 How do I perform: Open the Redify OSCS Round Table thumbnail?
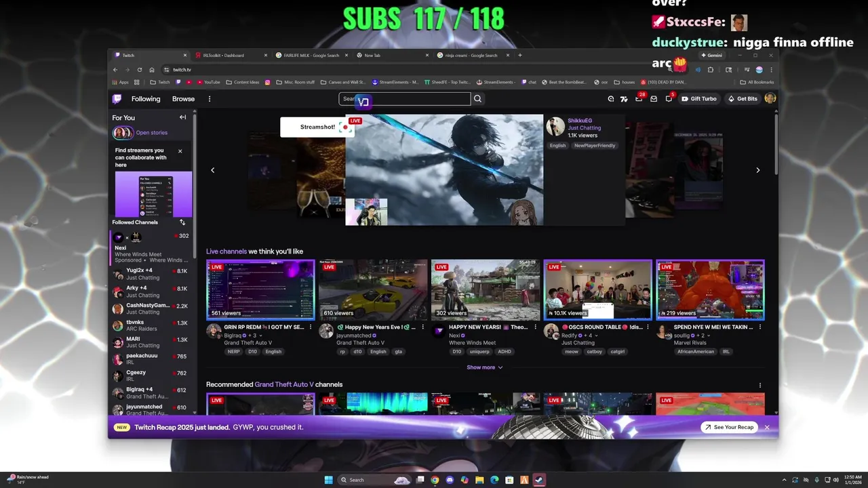click(x=597, y=289)
